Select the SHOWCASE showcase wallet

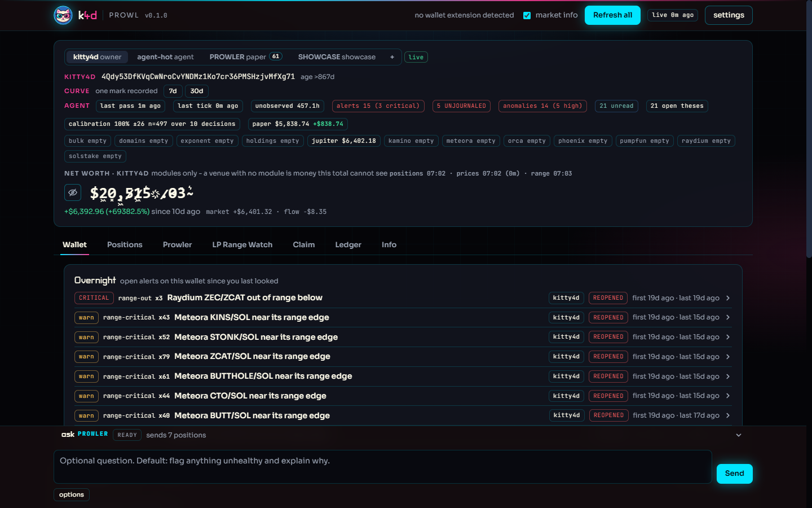(x=337, y=57)
